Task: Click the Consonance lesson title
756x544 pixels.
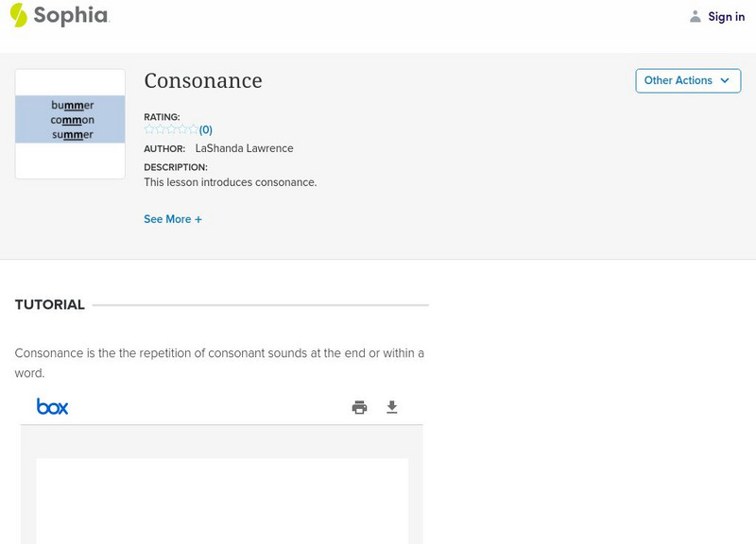Action: [x=203, y=81]
